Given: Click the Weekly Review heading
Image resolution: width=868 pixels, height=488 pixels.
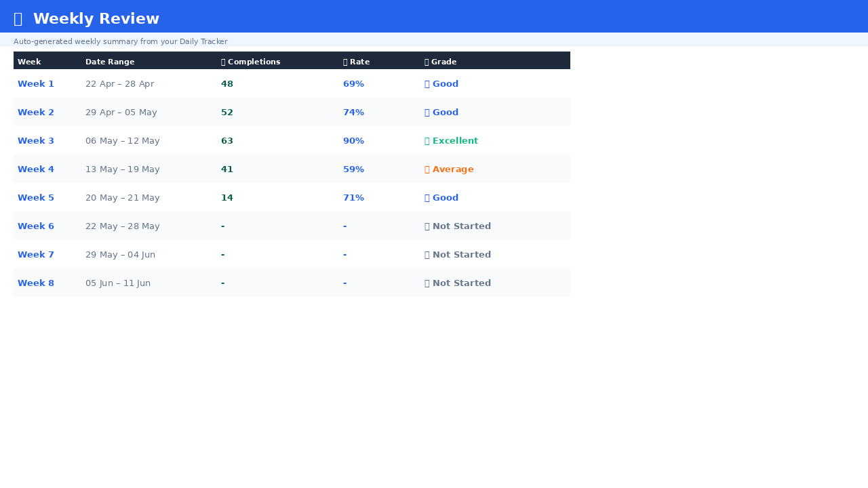Looking at the screenshot, I should pyautogui.click(x=96, y=19).
